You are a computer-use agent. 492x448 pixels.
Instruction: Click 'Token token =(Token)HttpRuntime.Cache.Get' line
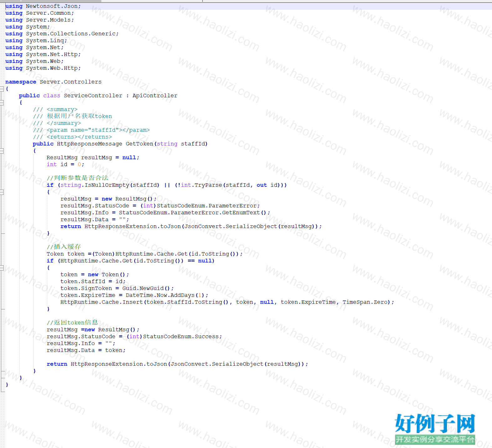(x=145, y=254)
